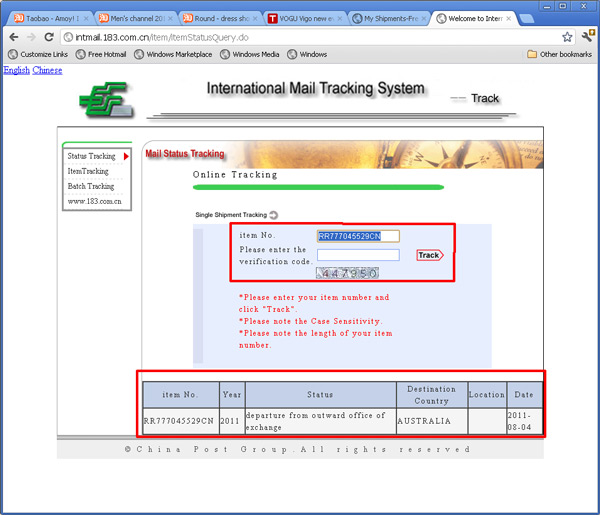Click the Year column header
This screenshot has width=600, height=515.
[232, 394]
